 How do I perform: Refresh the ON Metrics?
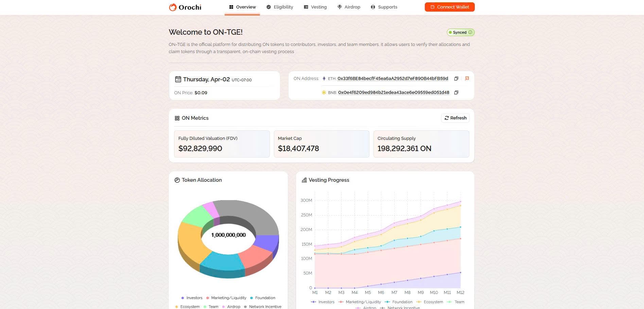click(x=455, y=118)
